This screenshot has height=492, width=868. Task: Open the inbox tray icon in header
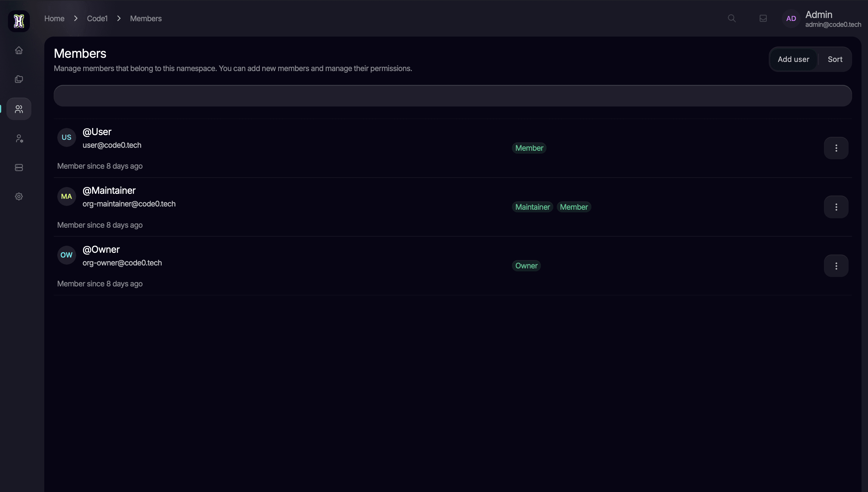763,18
